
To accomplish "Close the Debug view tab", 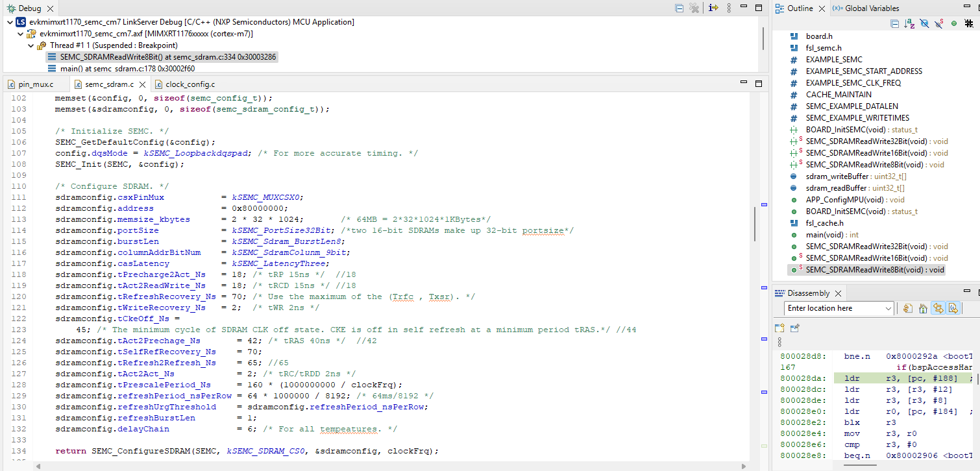I will coord(51,8).
